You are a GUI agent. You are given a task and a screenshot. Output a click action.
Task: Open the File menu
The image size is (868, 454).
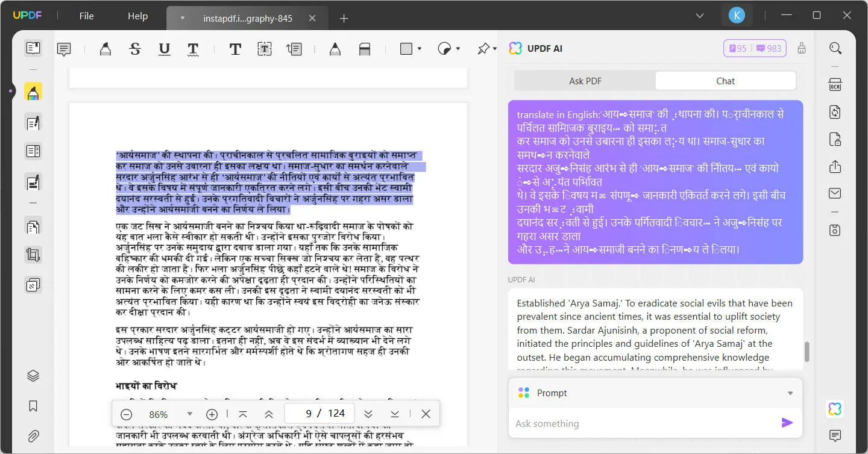[x=87, y=16]
